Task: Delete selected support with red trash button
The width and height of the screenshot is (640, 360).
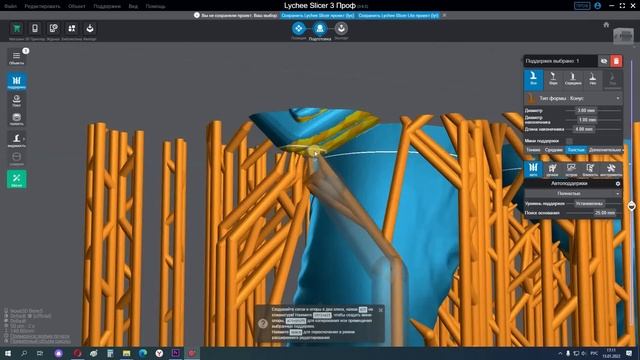Action: point(616,61)
